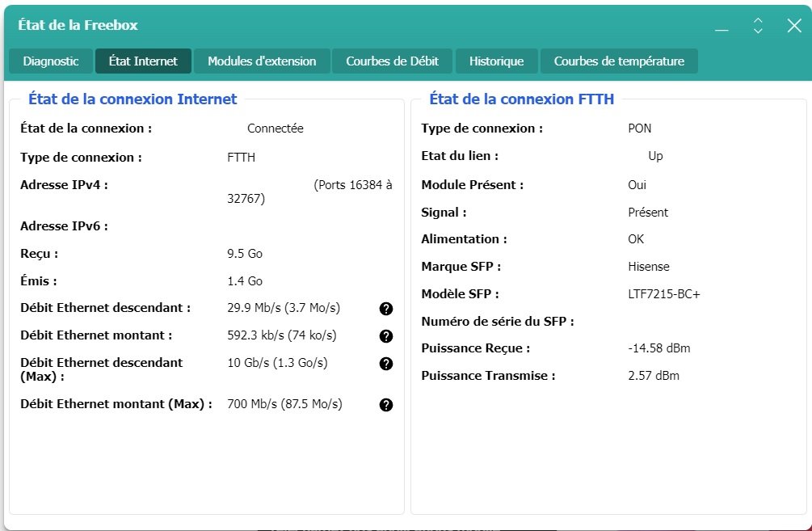812x531 pixels.
Task: Go to the Courbes de Débit tab
Action: click(392, 61)
